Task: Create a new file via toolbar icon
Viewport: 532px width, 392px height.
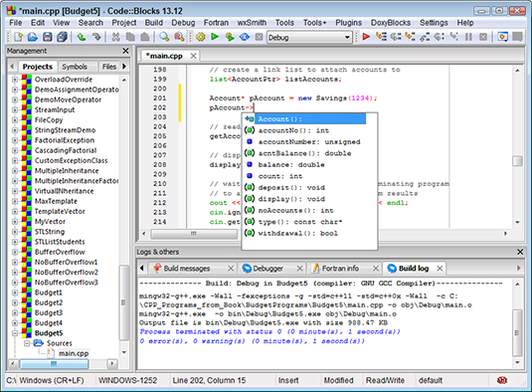Action: (x=18, y=37)
